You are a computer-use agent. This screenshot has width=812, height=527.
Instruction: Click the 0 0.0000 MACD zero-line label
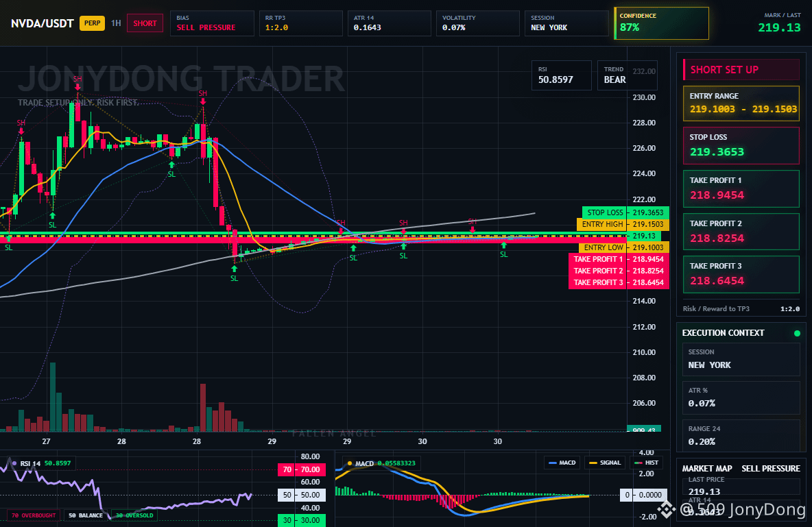[x=644, y=495]
